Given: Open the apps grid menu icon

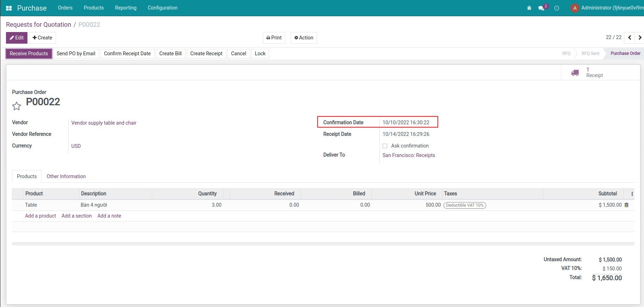Looking at the screenshot, I should (x=9, y=8).
